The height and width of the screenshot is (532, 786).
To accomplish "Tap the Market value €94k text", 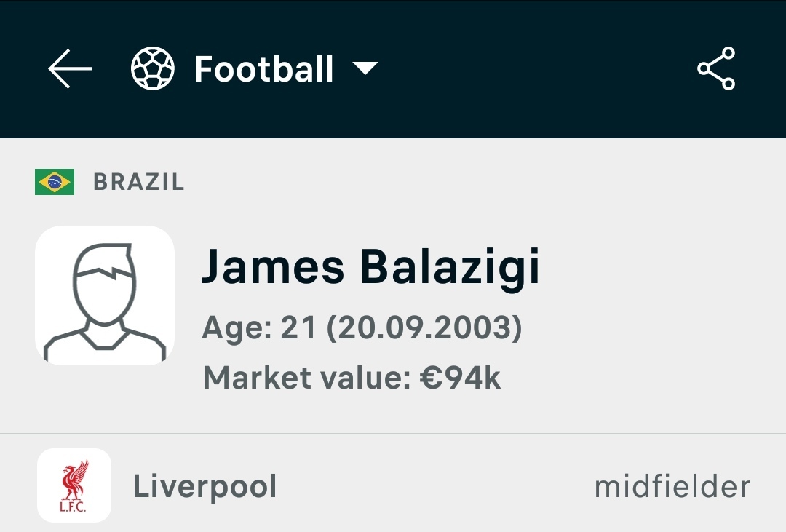I will [x=352, y=378].
